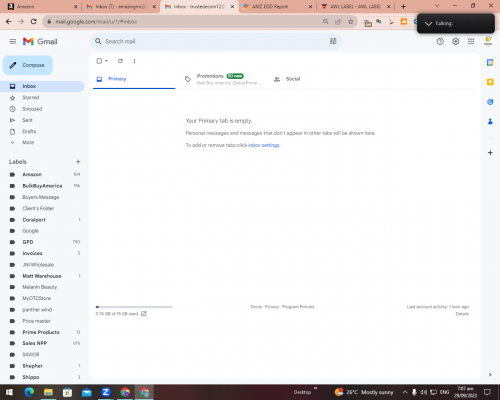Screen dimensions: 500x400
Task: Open the Coralport label
Action: coord(34,220)
